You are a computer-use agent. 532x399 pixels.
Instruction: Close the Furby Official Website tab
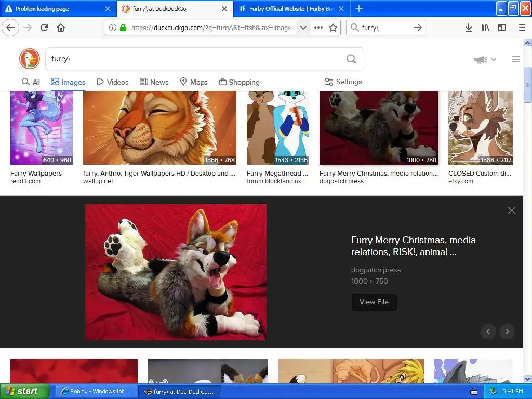(341, 9)
